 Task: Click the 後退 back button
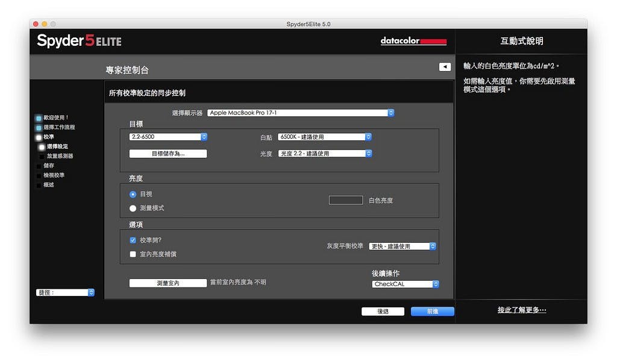383,312
